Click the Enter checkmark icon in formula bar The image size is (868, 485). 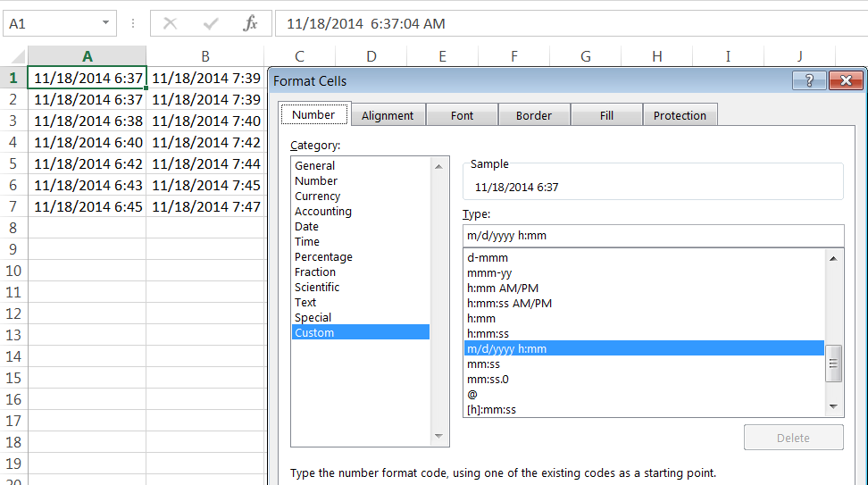click(x=211, y=24)
